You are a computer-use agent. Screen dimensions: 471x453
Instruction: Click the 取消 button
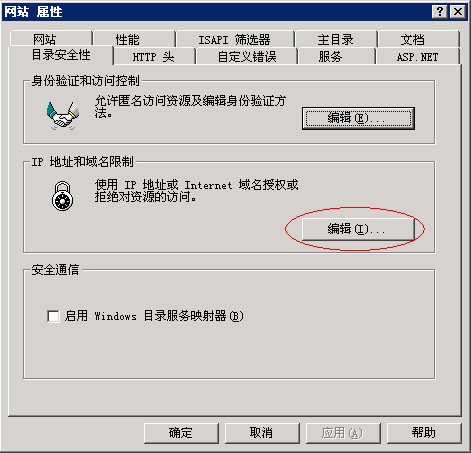coord(262,433)
